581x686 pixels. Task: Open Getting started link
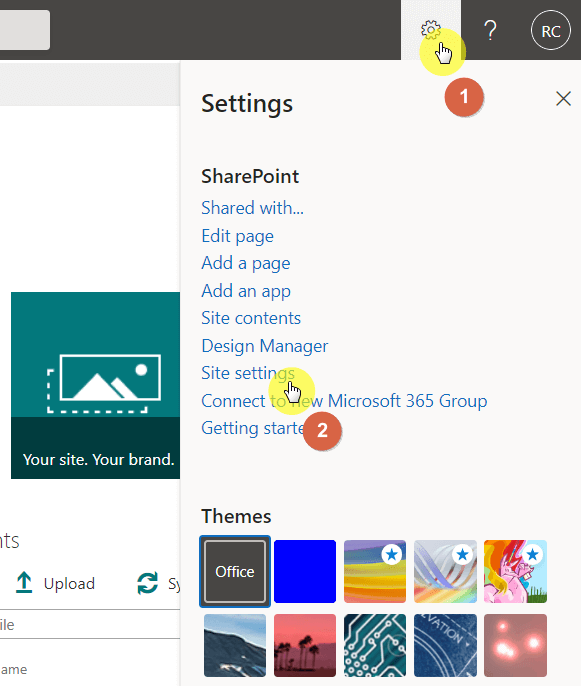[254, 428]
